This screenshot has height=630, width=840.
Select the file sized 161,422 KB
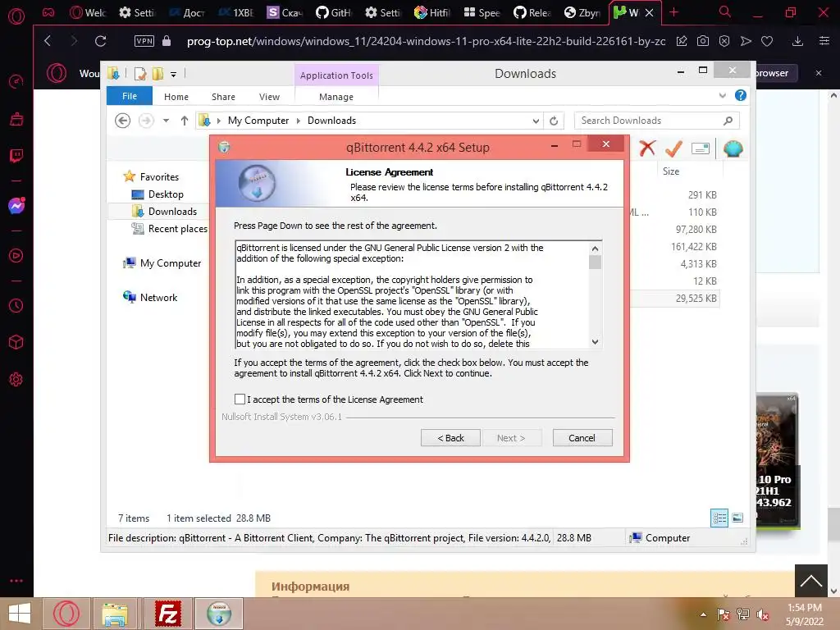tap(694, 247)
